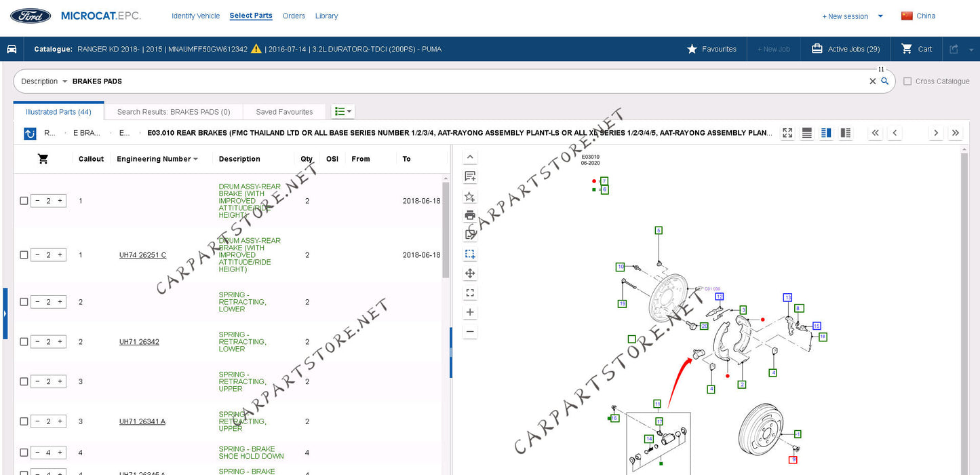Enable the Cross Catalogue checkbox
This screenshot has height=475, width=980.
coord(907,81)
